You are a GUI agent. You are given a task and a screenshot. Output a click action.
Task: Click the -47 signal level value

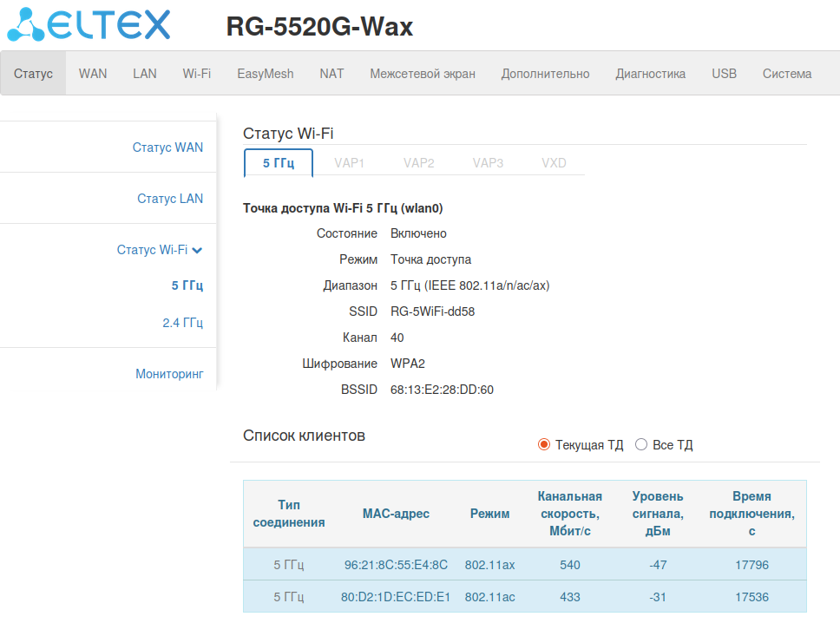[658, 565]
